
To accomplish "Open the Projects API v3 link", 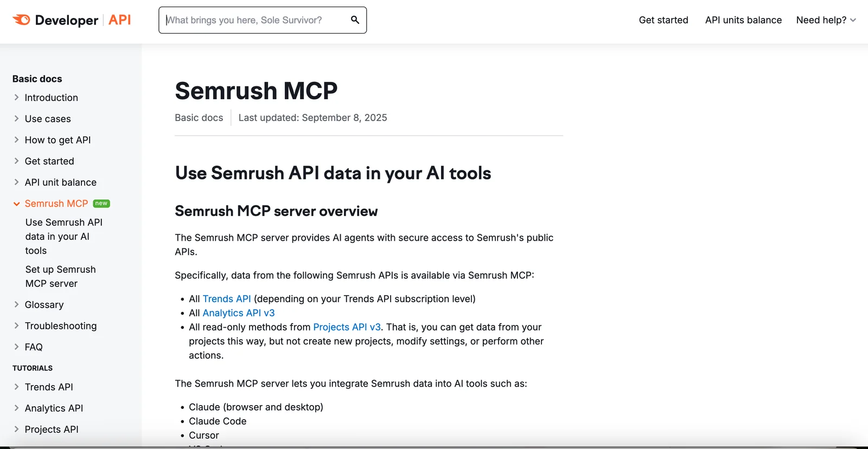I will [347, 327].
